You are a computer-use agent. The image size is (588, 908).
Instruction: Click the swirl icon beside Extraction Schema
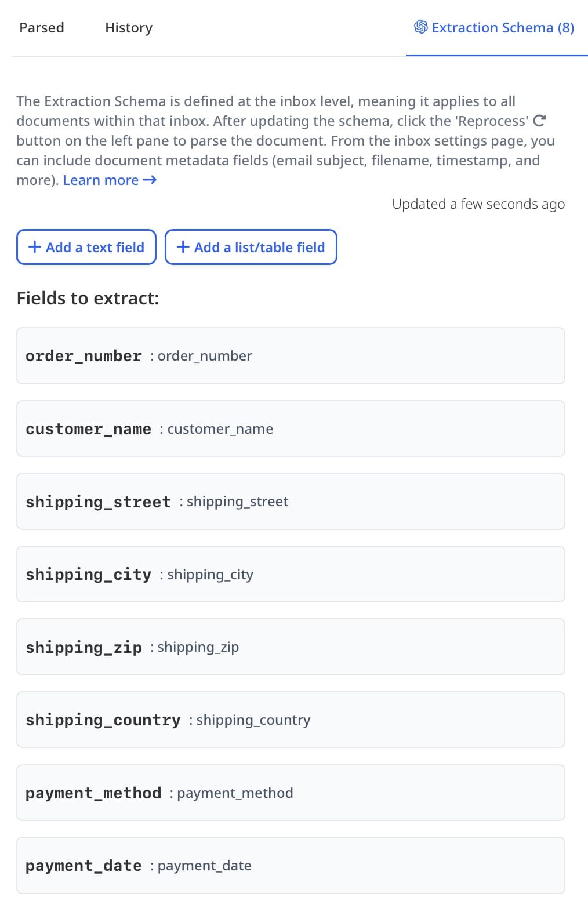point(420,27)
